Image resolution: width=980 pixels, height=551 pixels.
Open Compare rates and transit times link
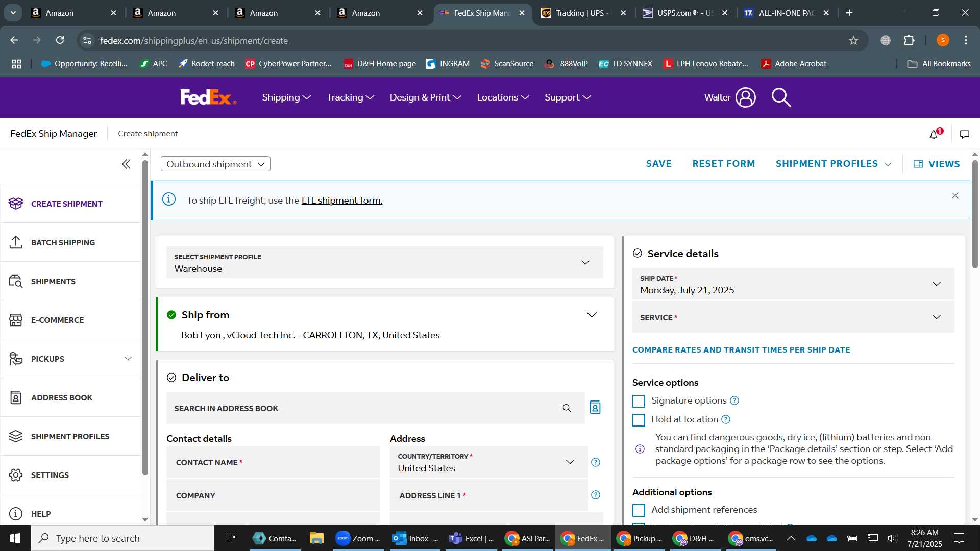(x=741, y=350)
